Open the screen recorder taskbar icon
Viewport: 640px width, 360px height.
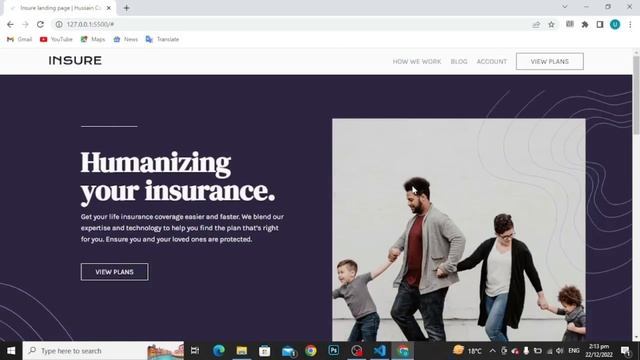357,351
